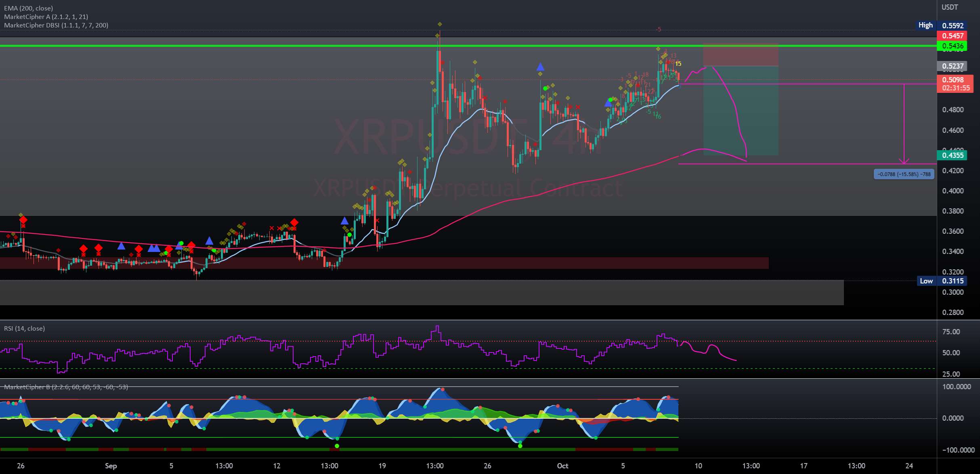The height and width of the screenshot is (474, 980).
Task: Click the RSI (14, close) pane label
Action: [24, 328]
